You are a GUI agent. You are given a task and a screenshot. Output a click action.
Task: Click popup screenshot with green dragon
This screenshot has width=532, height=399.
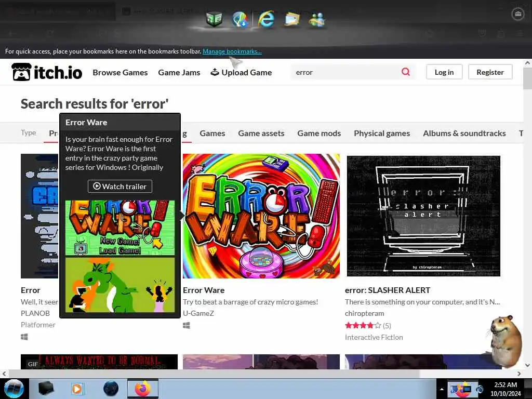tap(120, 285)
